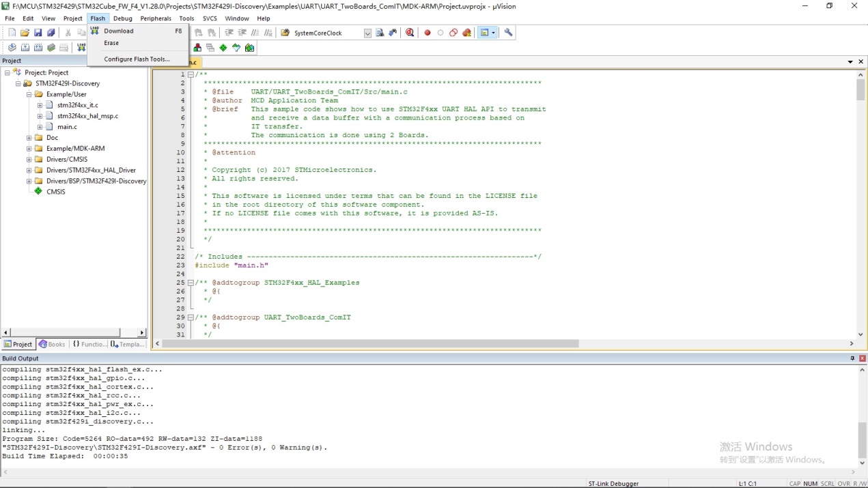Image resolution: width=868 pixels, height=488 pixels.
Task: Click the Select Software Packs icon
Action: [x=236, y=48]
